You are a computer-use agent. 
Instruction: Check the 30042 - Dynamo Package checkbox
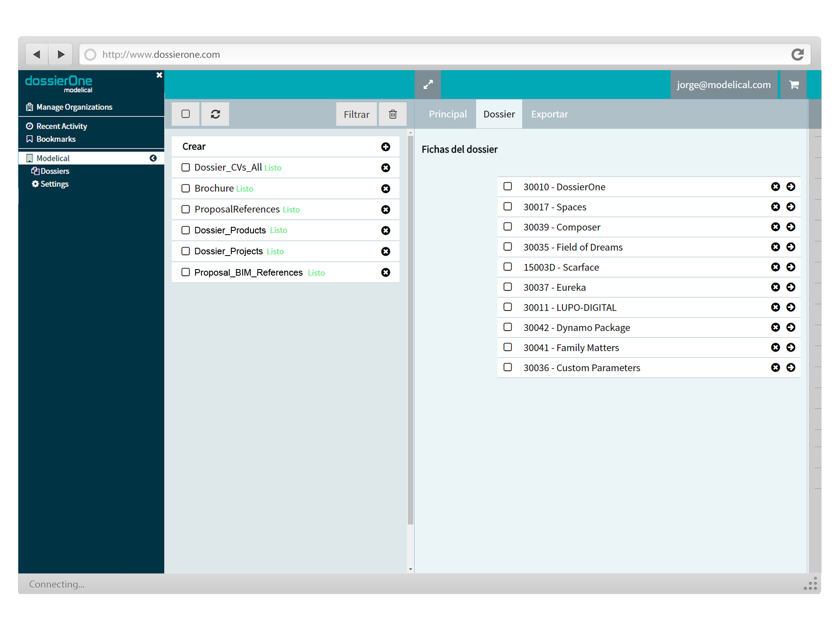point(508,327)
